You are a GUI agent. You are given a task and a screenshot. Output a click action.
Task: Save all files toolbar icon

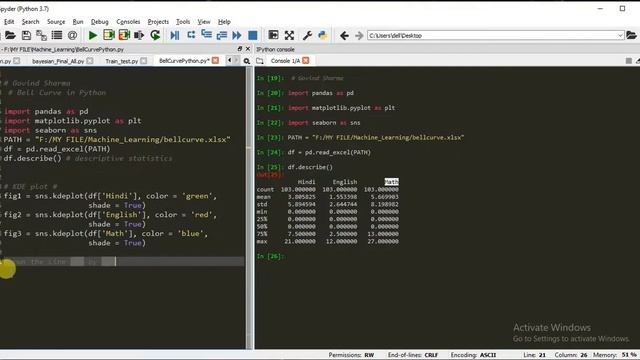41,36
